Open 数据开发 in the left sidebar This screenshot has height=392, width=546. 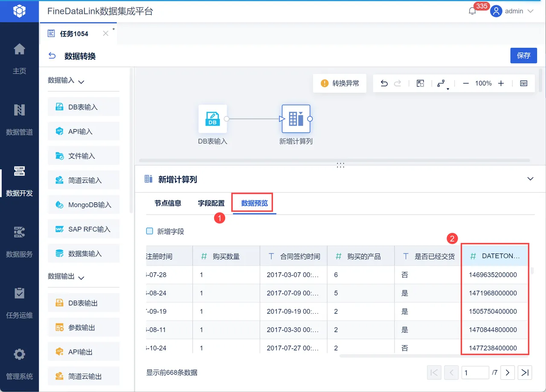pos(19,181)
